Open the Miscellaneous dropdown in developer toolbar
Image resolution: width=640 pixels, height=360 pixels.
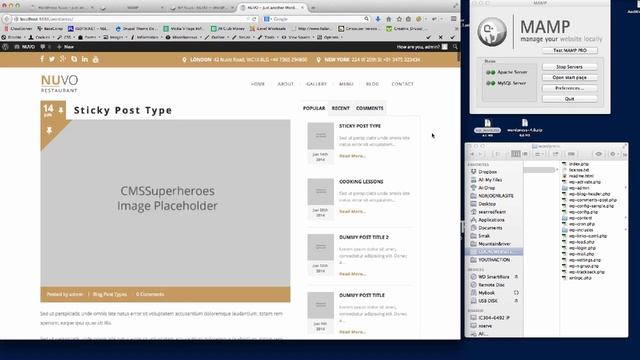click(183, 37)
